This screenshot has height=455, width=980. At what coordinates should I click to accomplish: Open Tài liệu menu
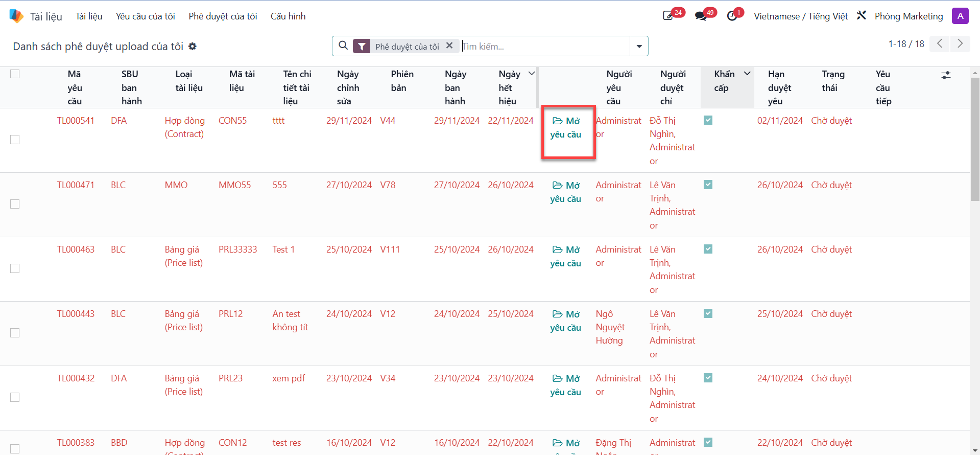point(89,16)
